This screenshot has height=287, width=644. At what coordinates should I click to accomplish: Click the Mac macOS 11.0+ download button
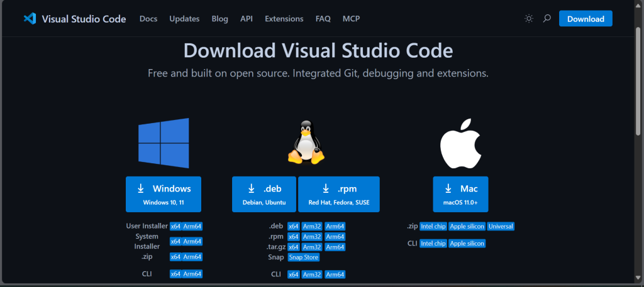(x=460, y=194)
